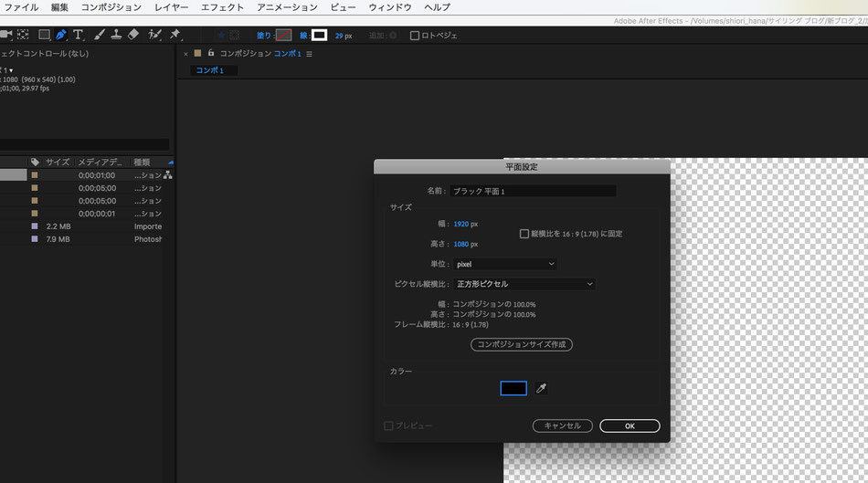Image resolution: width=868 pixels, height=483 pixels.
Task: Pick color with the eyedropper in dialog
Action: point(542,388)
